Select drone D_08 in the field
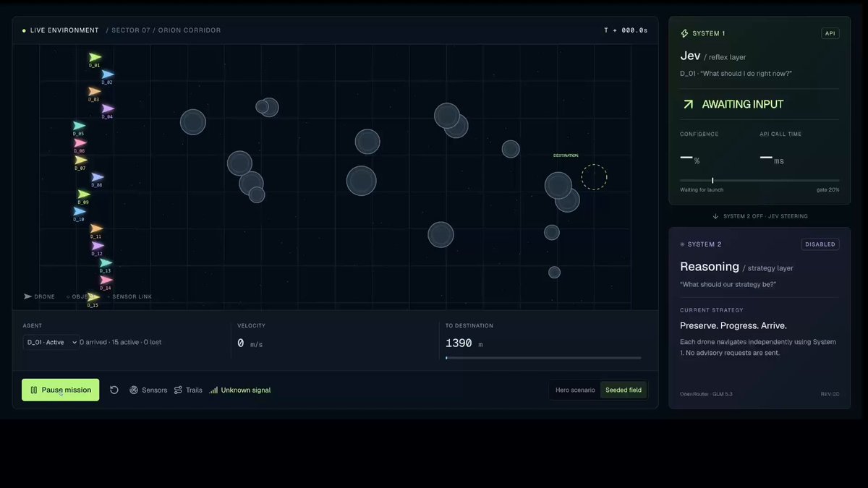The image size is (868, 488). [98, 177]
